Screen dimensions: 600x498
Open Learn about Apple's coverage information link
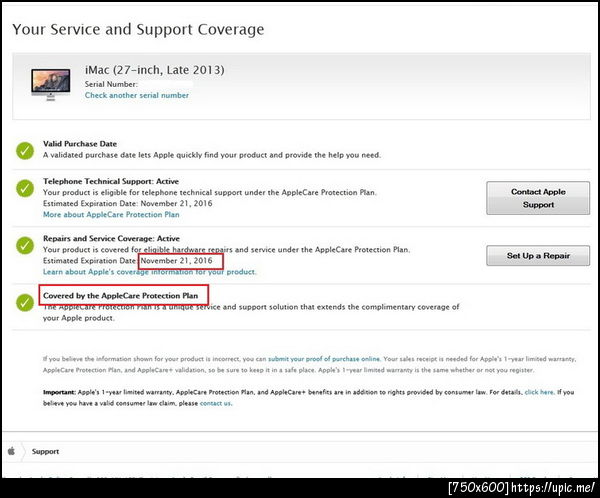[x=150, y=272]
